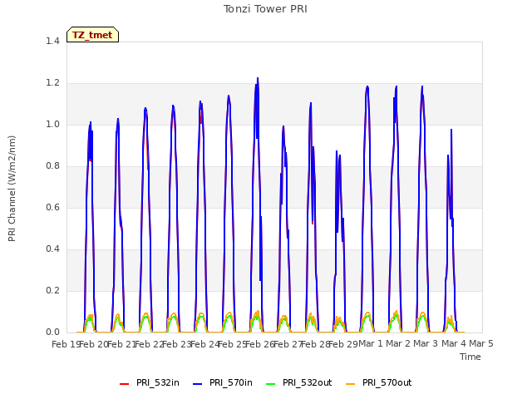Click the x-axis label Feb 25
Viewport: 532px width, 399px height.
tap(232, 344)
